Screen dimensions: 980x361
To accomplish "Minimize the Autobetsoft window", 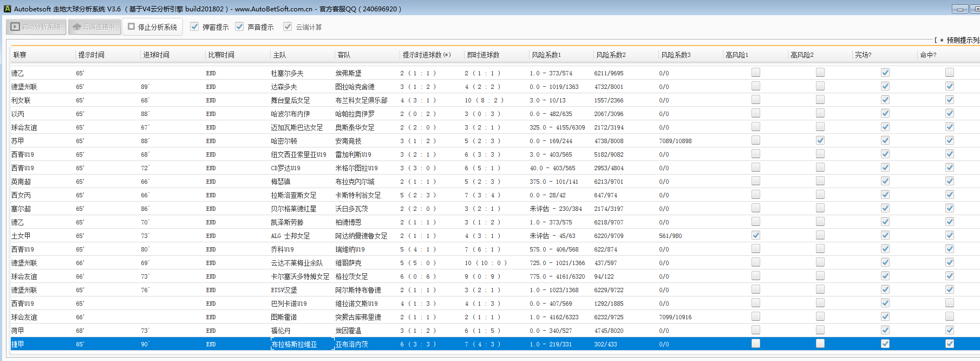I will (960, 9).
